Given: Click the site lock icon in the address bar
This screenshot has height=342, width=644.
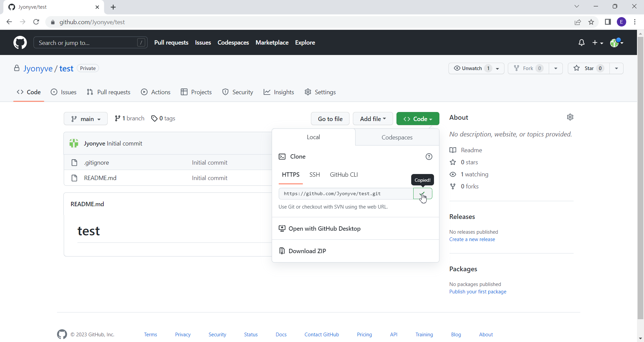Looking at the screenshot, I should point(53,22).
